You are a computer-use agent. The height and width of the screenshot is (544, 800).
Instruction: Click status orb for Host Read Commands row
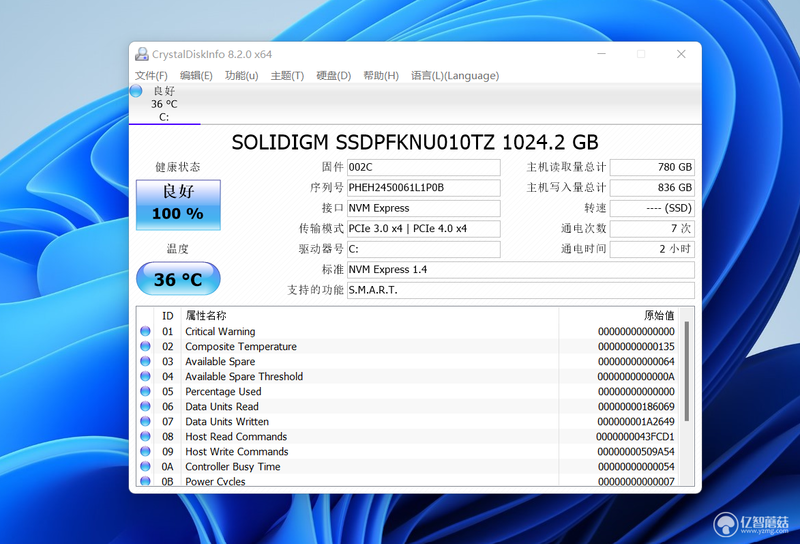click(145, 436)
